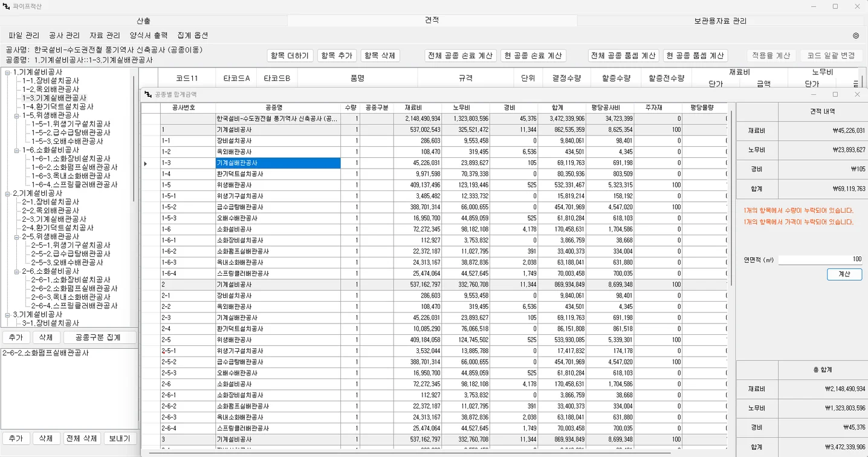Click the 공종명 column header
The width and height of the screenshot is (868, 457).
[x=278, y=108]
